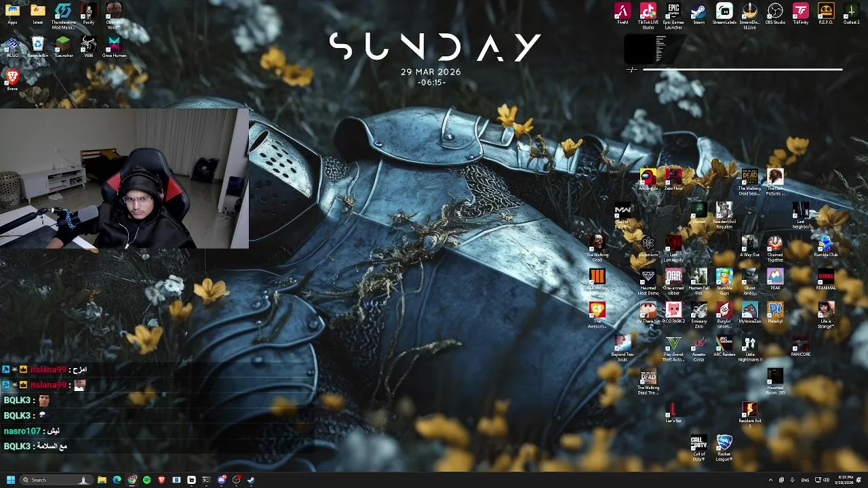Select the Last Neighbor icon

pos(801,215)
